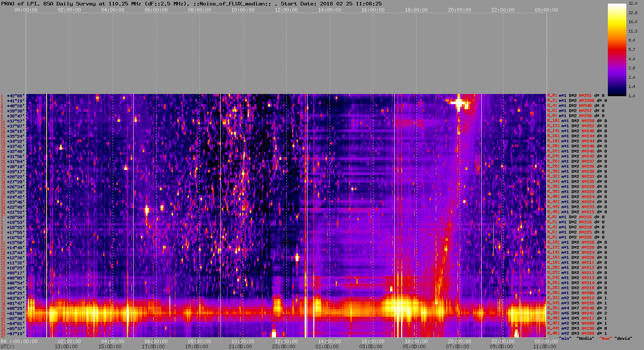Click the 5.7 value on the color scale
This screenshot has height=350, width=644.
tap(632, 50)
